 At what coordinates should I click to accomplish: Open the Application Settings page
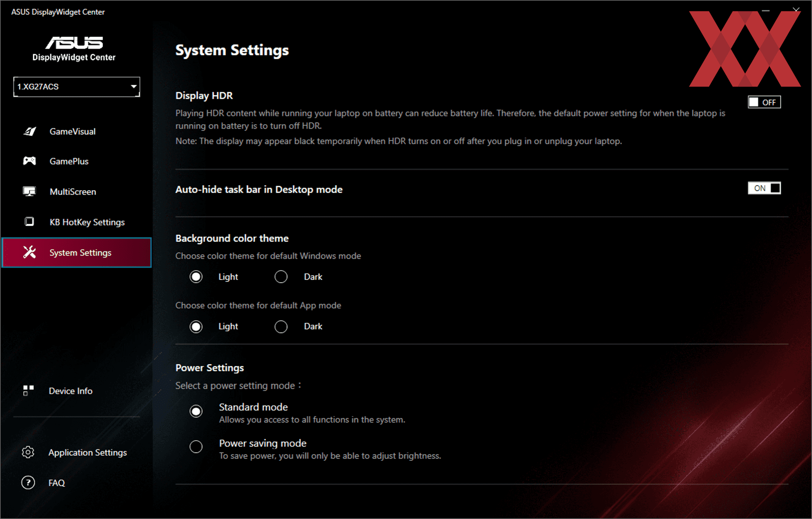pos(88,453)
